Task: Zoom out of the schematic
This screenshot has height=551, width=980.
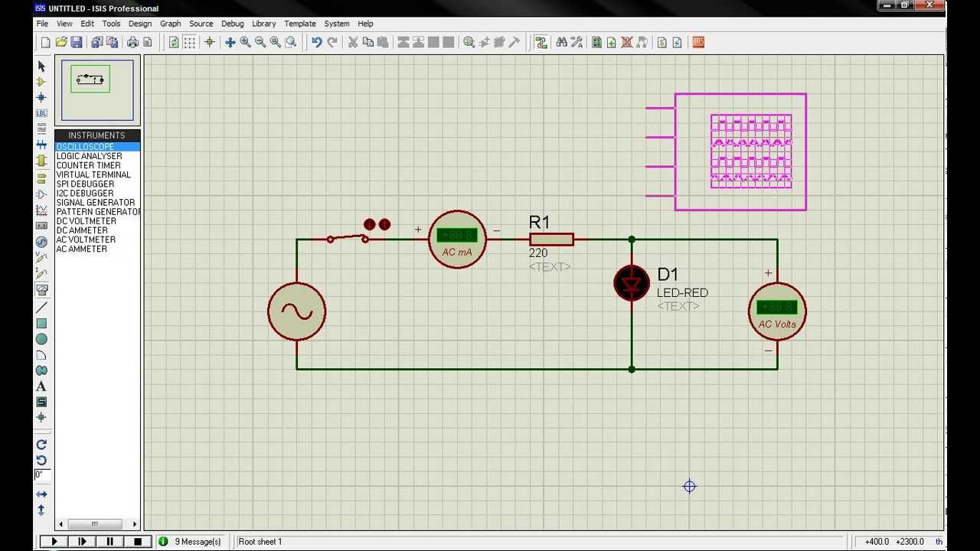Action: [x=260, y=42]
